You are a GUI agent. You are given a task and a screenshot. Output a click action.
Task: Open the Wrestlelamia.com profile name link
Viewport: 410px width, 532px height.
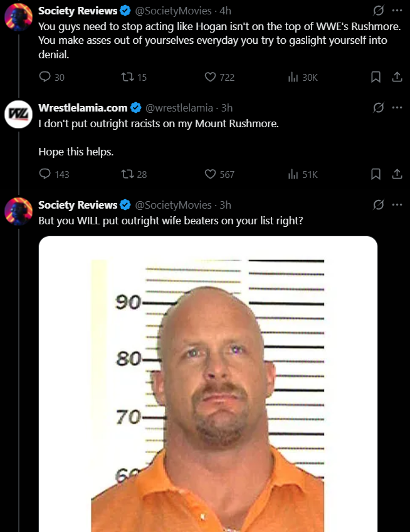pos(83,108)
